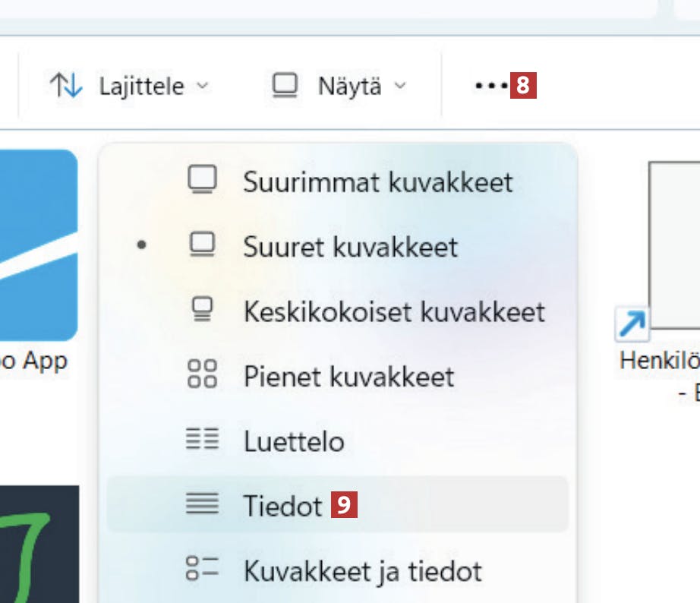Click the sort arrows icon beside Lajittele
Viewport: 700px width, 603px height.
65,86
